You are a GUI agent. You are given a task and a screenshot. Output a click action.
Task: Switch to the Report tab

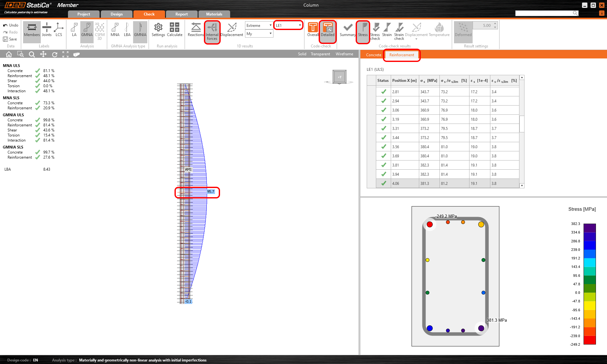(x=181, y=14)
